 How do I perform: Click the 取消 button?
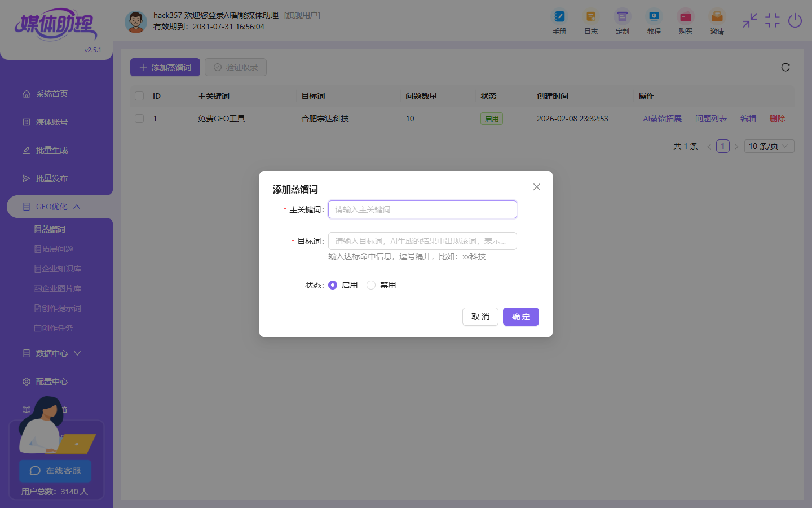(480, 317)
